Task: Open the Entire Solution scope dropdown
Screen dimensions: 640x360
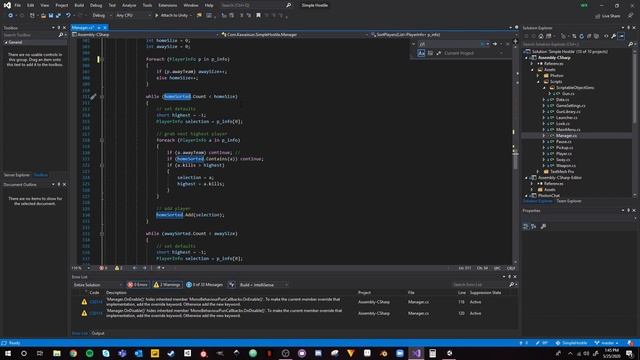Action: pyautogui.click(x=98, y=284)
